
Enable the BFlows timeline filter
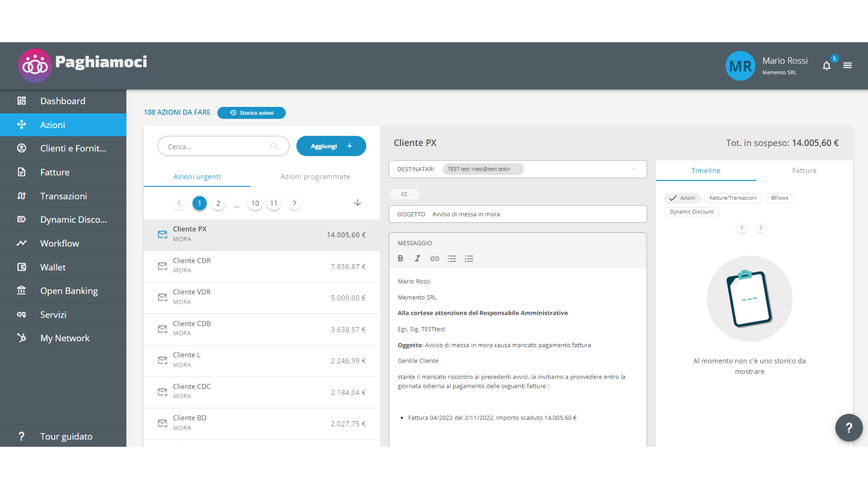[x=779, y=198]
